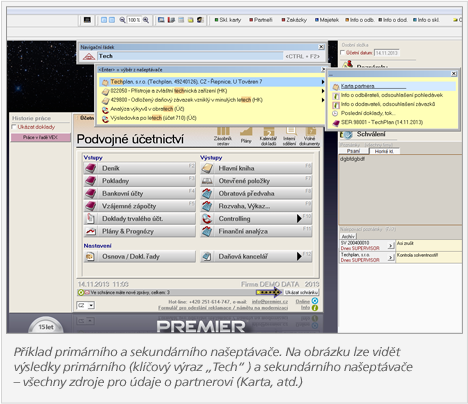Close the Navigační řádek window
Viewport: 468px width, 404px height.
click(321, 47)
